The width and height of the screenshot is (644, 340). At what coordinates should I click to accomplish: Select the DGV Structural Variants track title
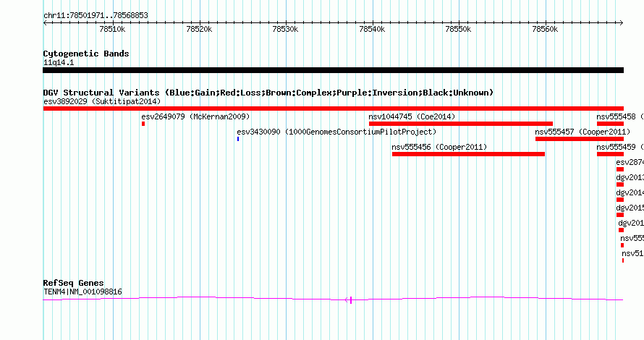coord(268,93)
